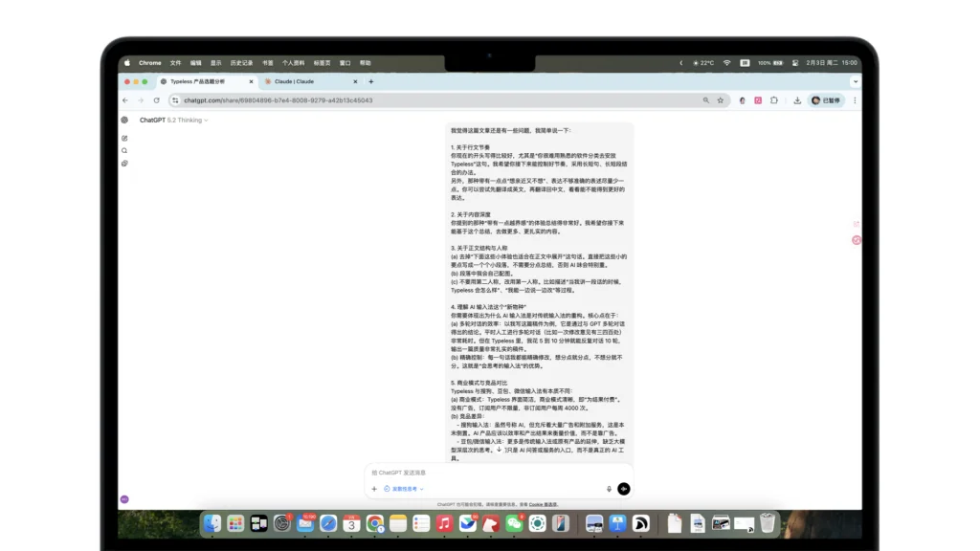The width and height of the screenshot is (980, 551).
Task: Open the Music app from the Dock
Action: [x=443, y=523]
